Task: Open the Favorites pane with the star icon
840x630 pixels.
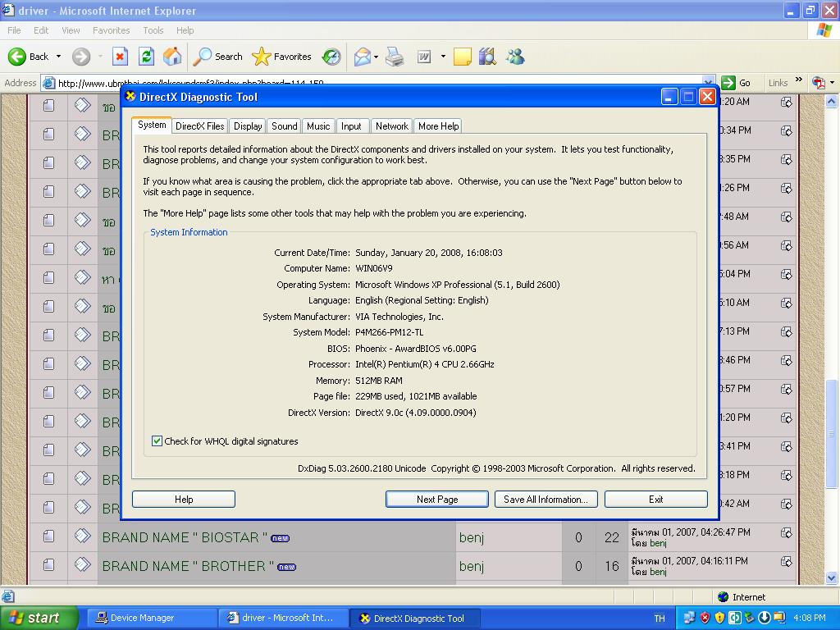Action: click(281, 57)
